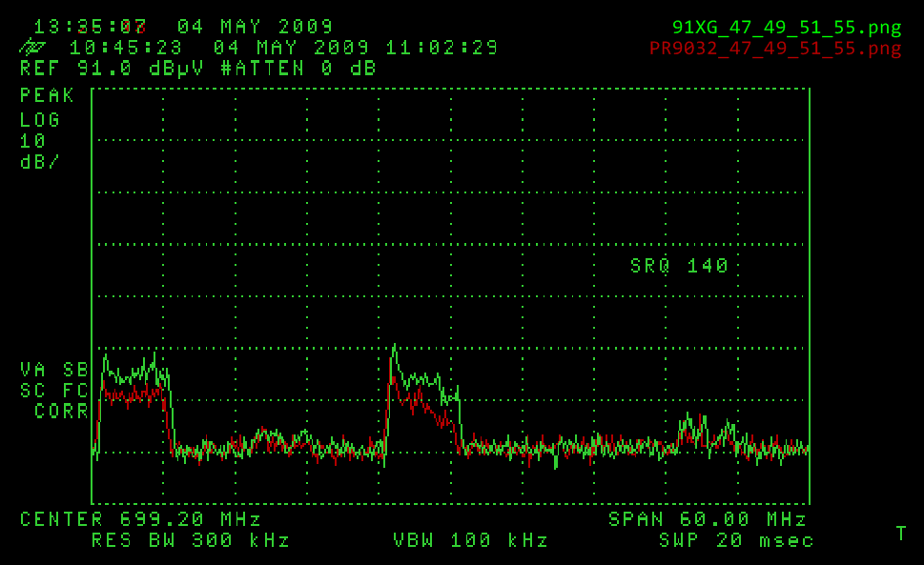Click the green 91XG_47_49_51_55.png label
Image resolution: width=924 pixels, height=565 pixels.
787,28
